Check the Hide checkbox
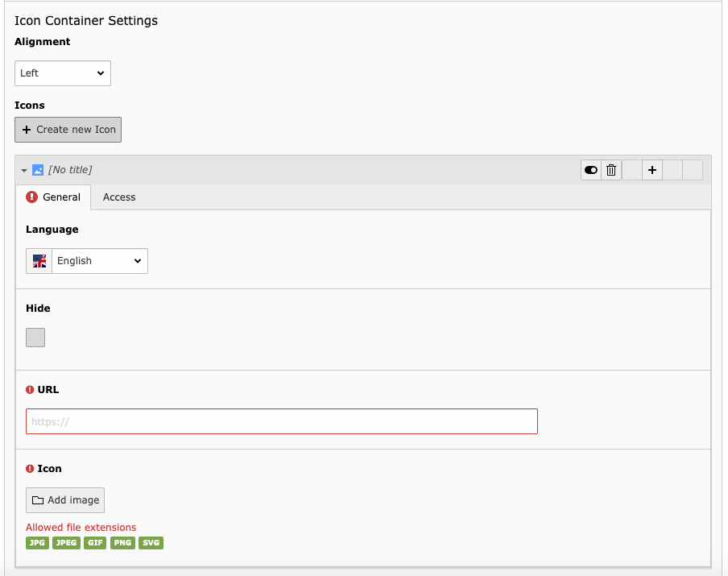This screenshot has height=576, width=728. click(35, 338)
